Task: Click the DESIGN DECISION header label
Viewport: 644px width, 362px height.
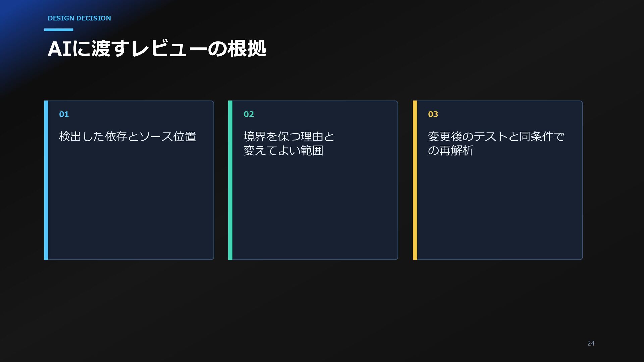Action: (79, 18)
